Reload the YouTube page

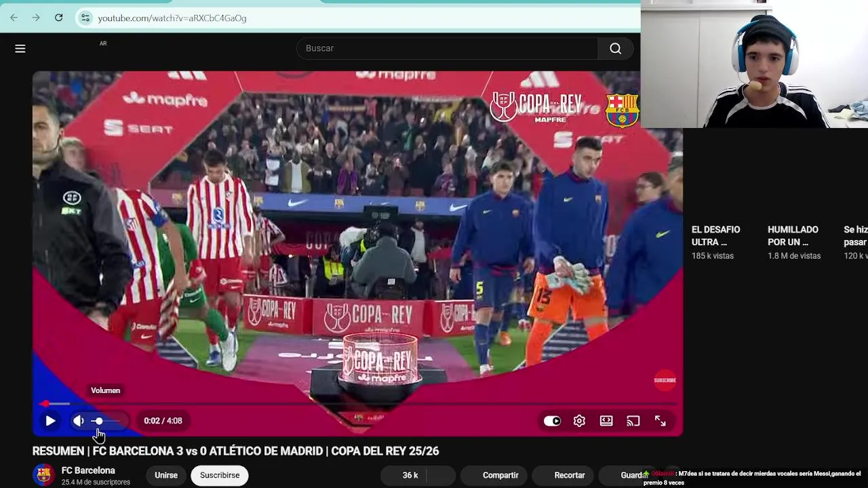(x=59, y=18)
